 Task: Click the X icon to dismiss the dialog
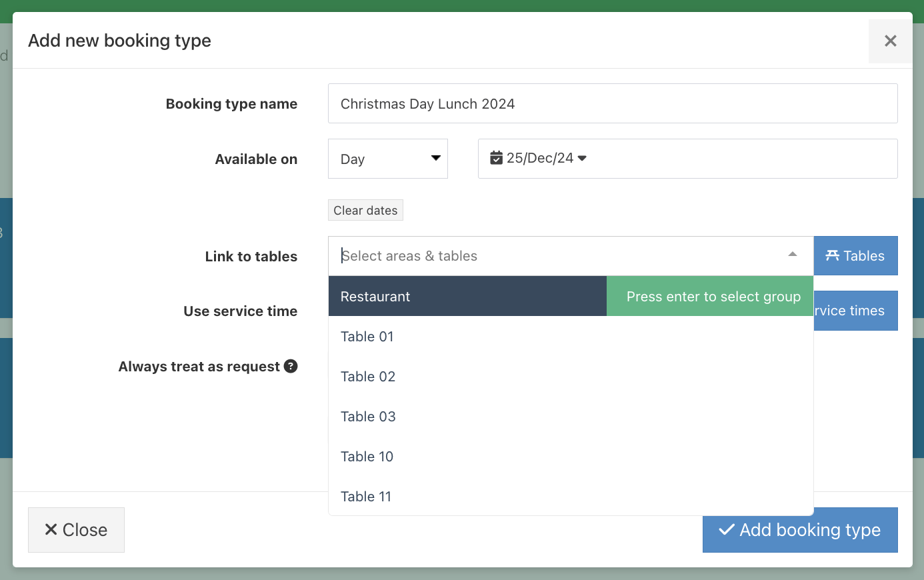pyautogui.click(x=890, y=41)
